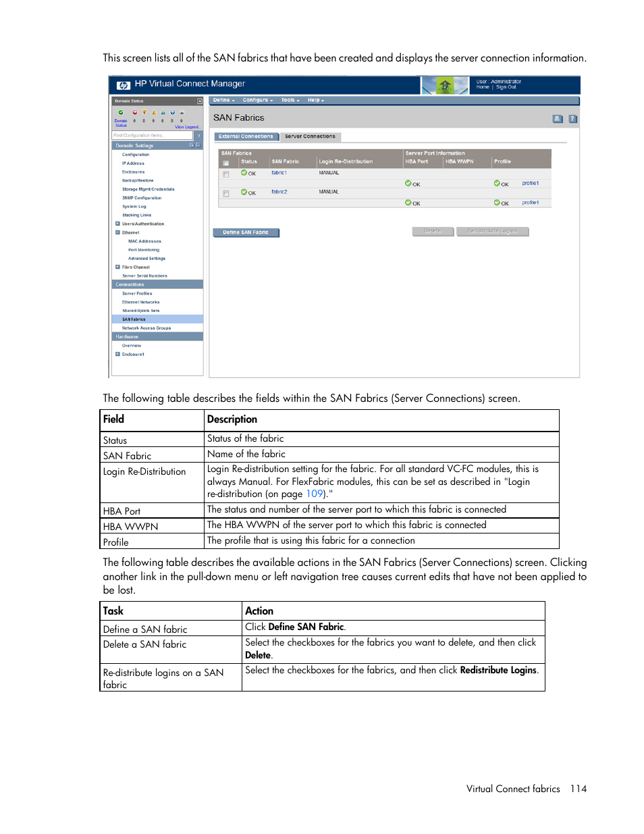Open the Configure menu
Screen dimensions: 644x834
[258, 100]
